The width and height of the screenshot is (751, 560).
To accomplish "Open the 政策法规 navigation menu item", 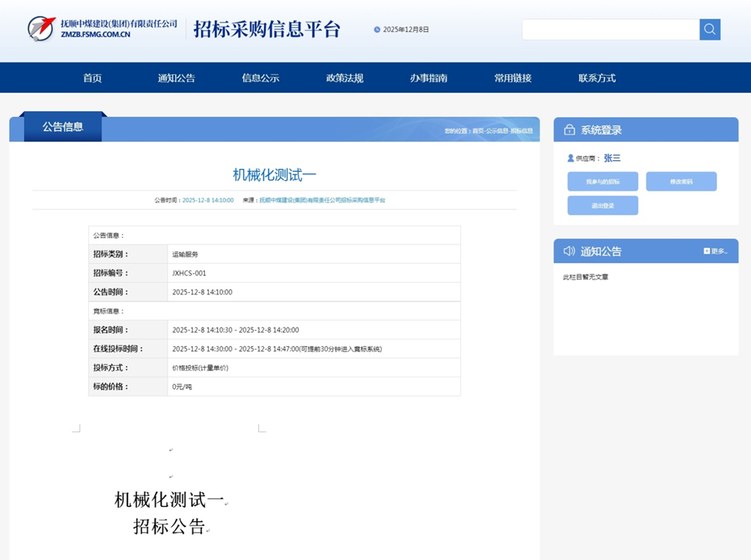I will click(345, 78).
